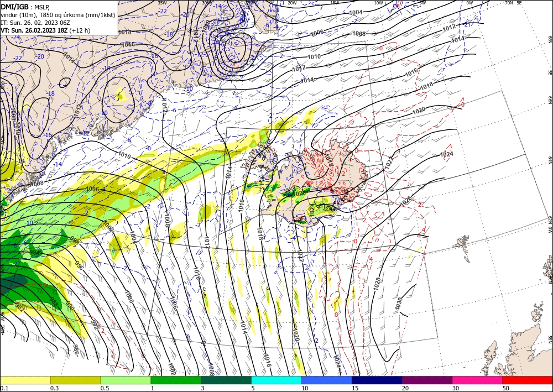Click the purple 20–30 legend swatch
The height and width of the screenshot is (392, 553).
[427, 380]
